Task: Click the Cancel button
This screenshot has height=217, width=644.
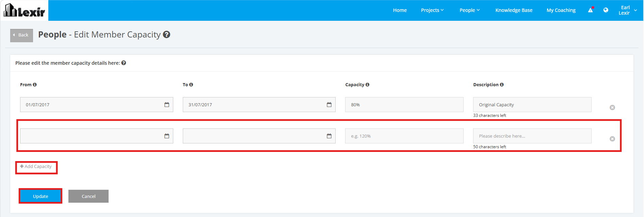Action: pos(88,196)
